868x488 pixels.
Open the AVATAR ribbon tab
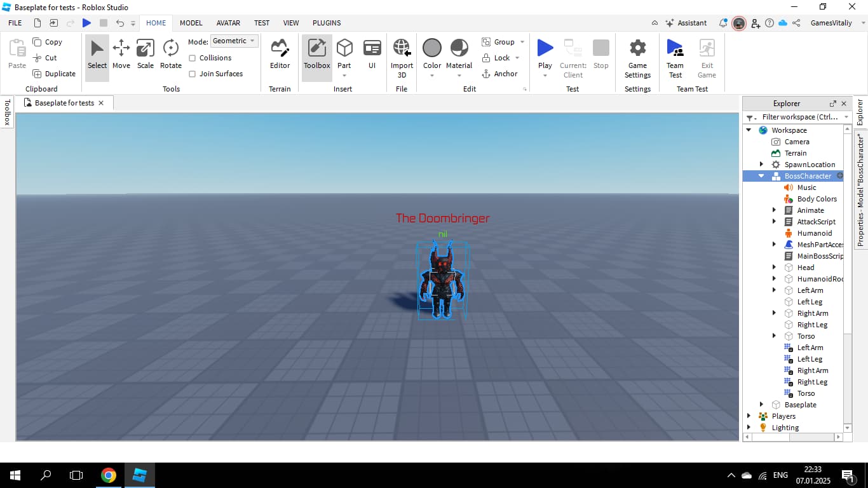[228, 23]
